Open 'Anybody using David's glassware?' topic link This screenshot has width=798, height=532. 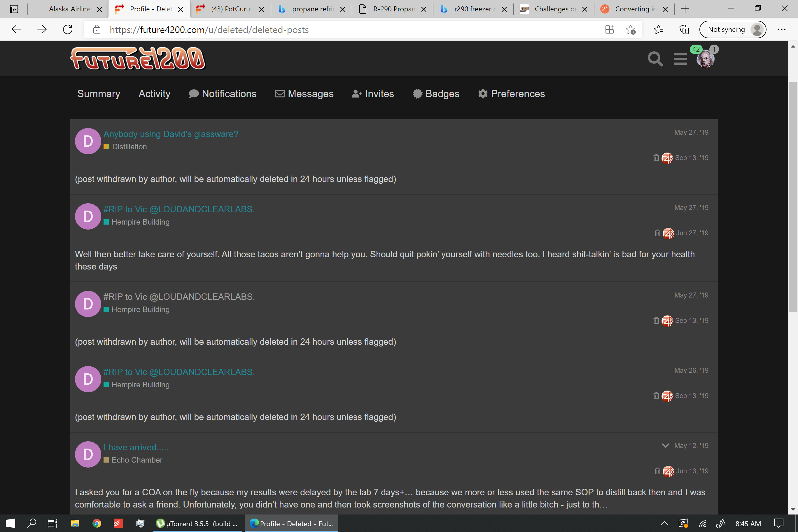pyautogui.click(x=171, y=134)
